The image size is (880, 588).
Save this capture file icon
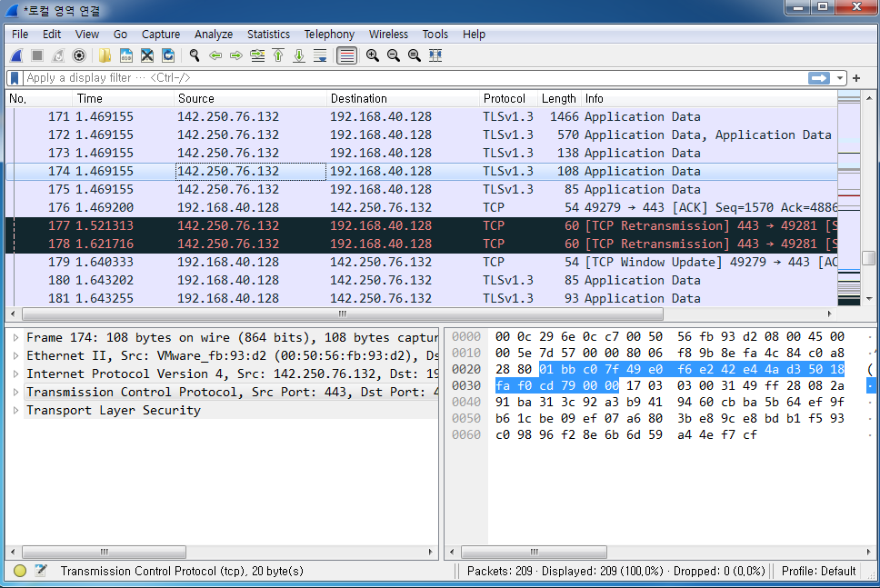(126, 55)
